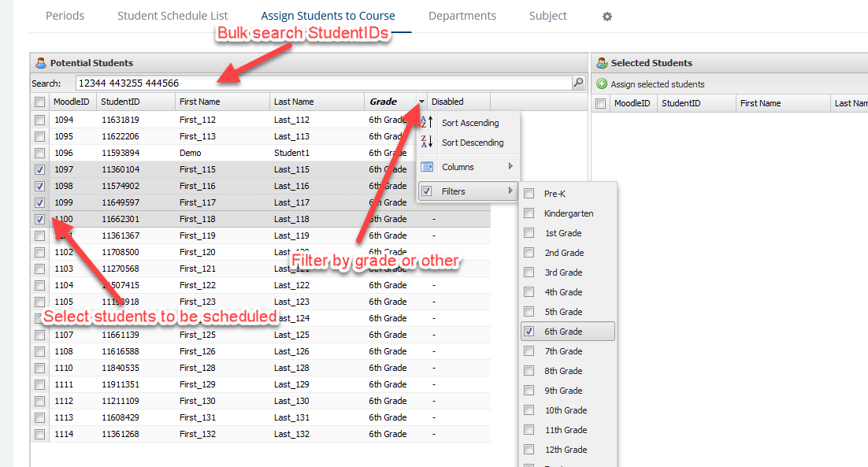Image resolution: width=868 pixels, height=467 pixels.
Task: Select checkbox for student 1094
Action: coord(39,120)
